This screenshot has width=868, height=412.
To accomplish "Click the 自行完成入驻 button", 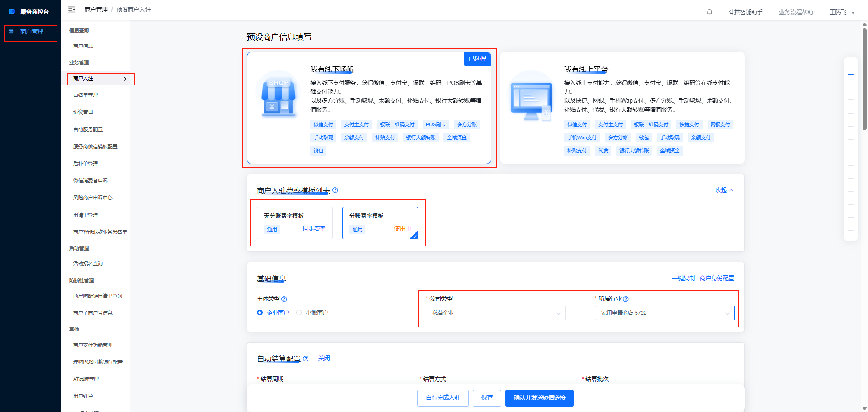I will coord(443,398).
